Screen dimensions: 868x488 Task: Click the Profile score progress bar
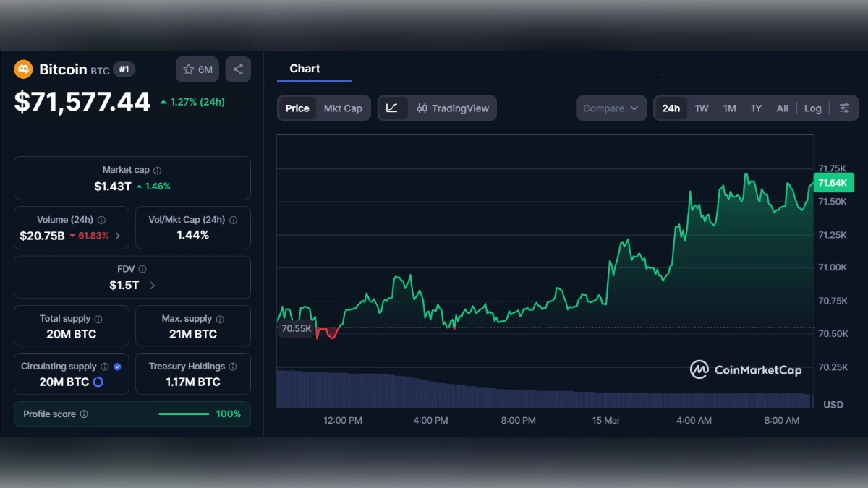tap(183, 414)
